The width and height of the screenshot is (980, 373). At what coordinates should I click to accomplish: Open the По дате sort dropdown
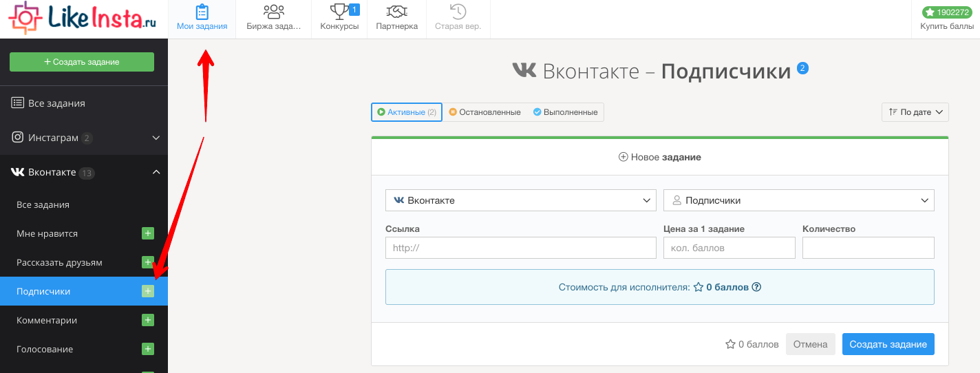[x=915, y=112]
